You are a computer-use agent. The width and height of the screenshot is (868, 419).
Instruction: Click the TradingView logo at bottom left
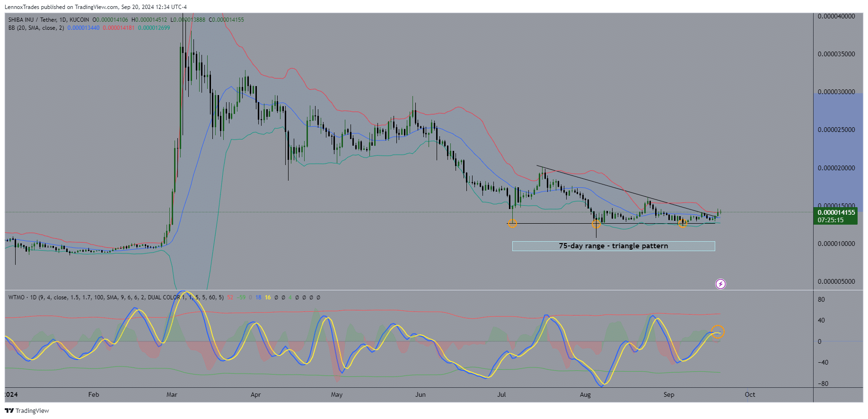pos(27,410)
